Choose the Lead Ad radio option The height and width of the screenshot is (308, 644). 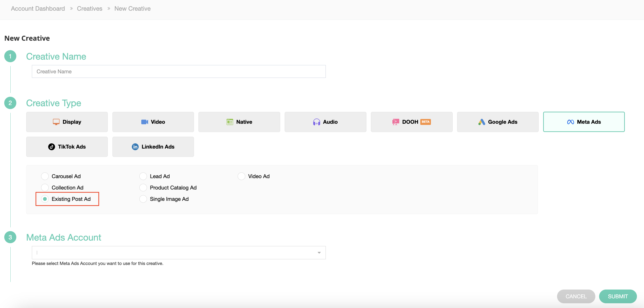[143, 176]
